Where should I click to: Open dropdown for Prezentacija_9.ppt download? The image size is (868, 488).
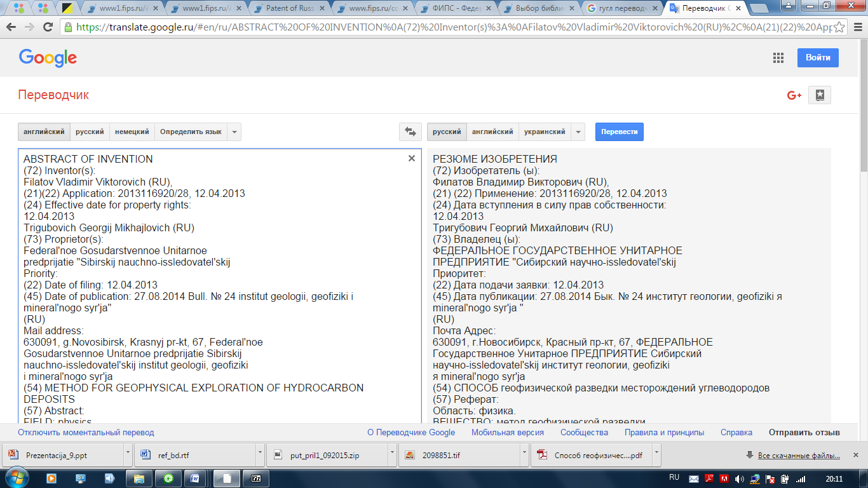tap(127, 455)
